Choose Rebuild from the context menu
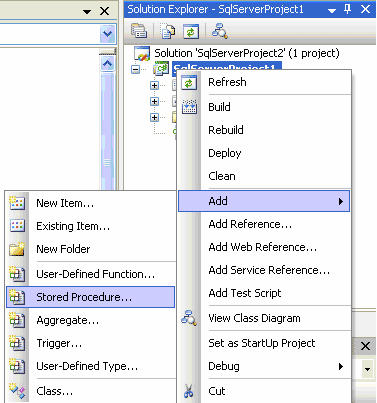377x403 pixels. [263, 130]
